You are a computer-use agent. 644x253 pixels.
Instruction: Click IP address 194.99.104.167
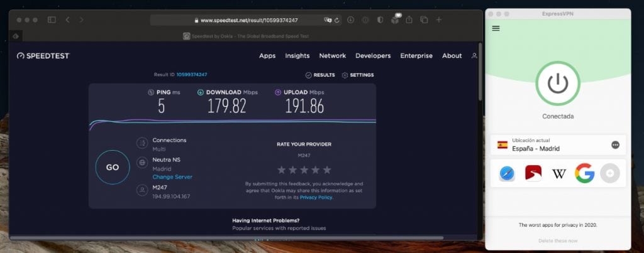click(171, 196)
